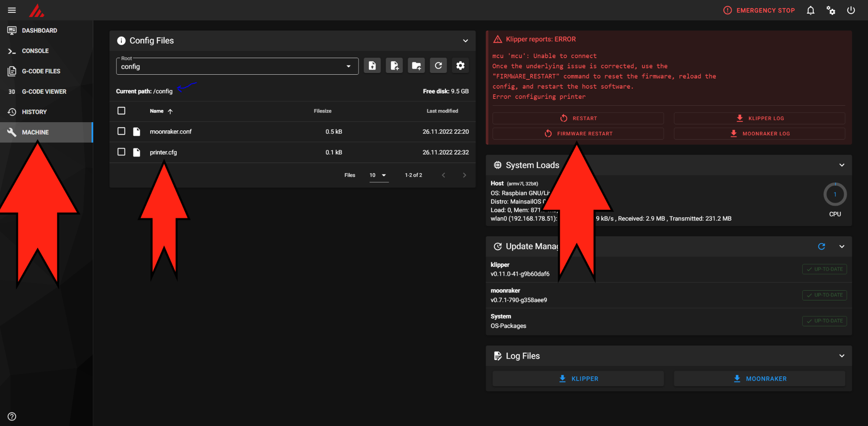Click moonraker UP-TO-DATE status button
868x426 pixels.
824,295
